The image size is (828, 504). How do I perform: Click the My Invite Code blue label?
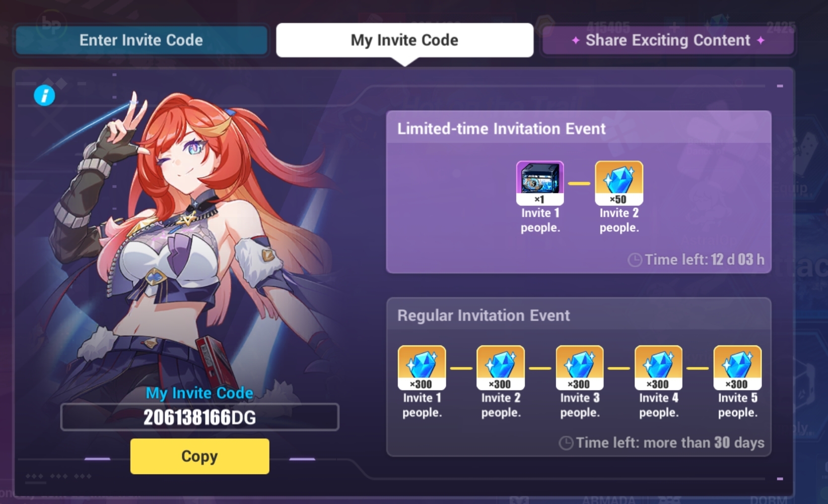click(x=200, y=393)
